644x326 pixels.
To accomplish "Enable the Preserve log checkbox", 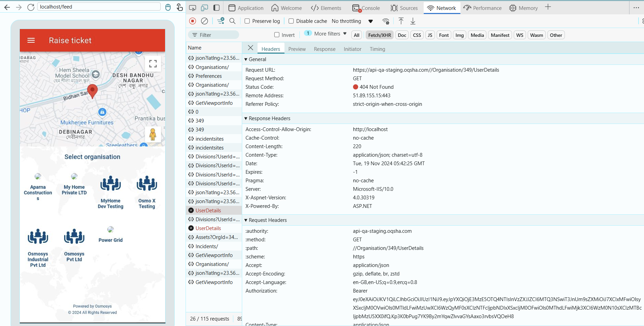I will [247, 21].
